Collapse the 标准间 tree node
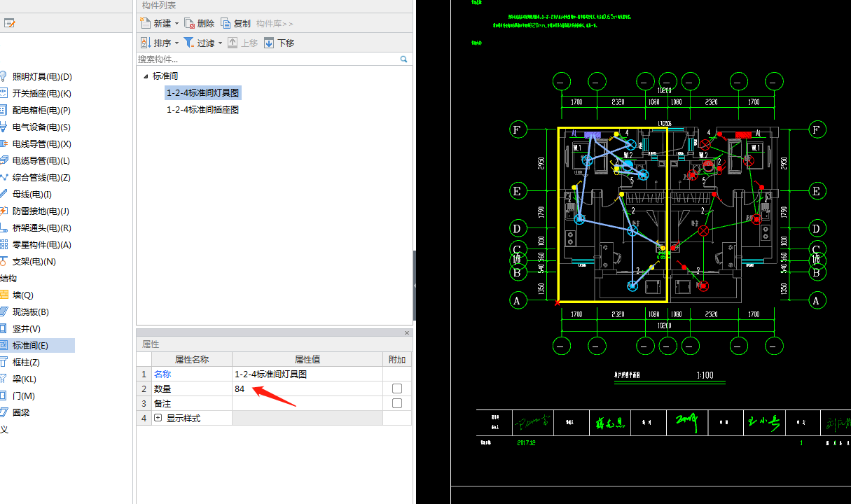This screenshot has width=851, height=504. tap(146, 76)
